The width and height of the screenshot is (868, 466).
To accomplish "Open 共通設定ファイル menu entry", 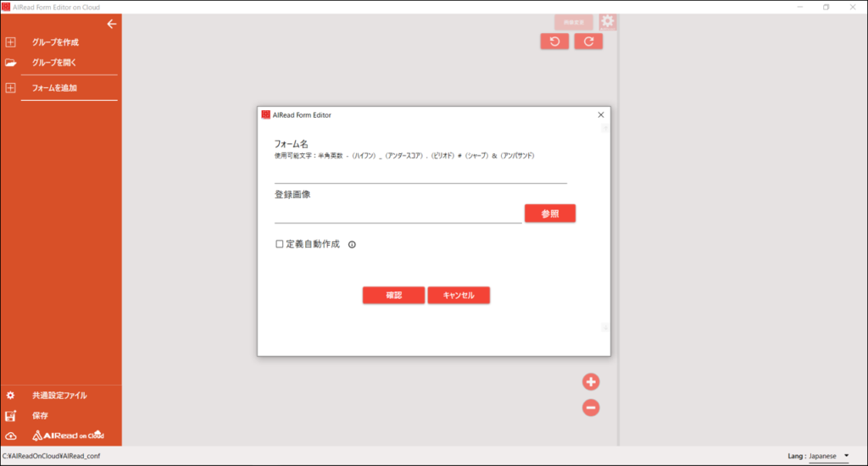I will pyautogui.click(x=59, y=396).
